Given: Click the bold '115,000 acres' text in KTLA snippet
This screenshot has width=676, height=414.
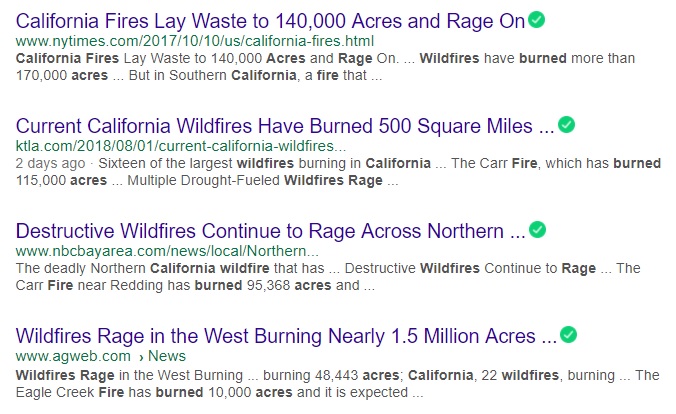Looking at the screenshot, I should tap(58, 181).
